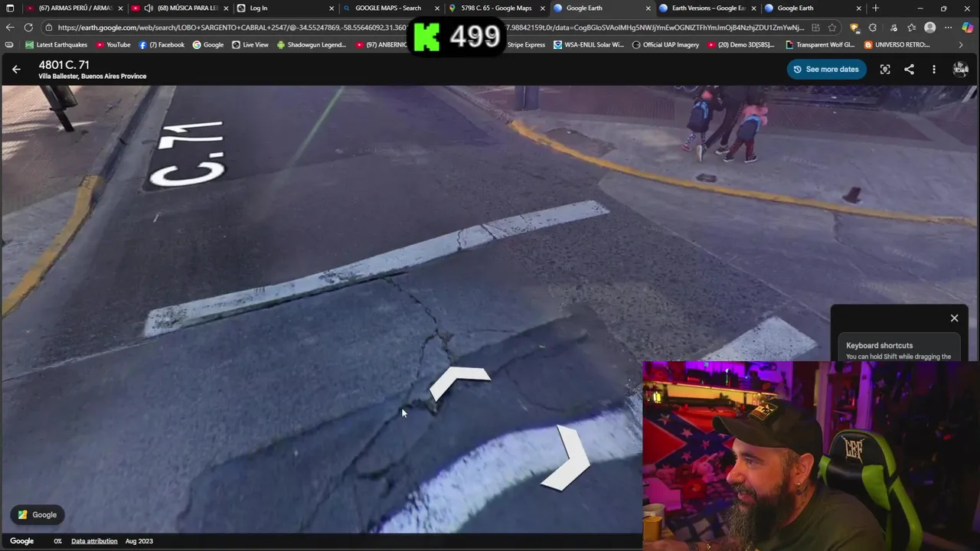
Task: Move forward using the upper Street View arrow
Action: tap(459, 382)
